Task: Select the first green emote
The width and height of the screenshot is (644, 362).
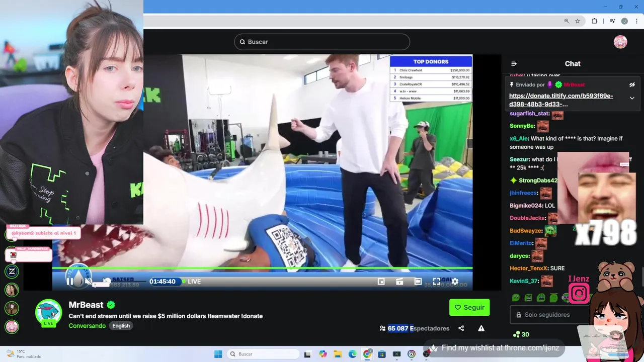Action: (516, 298)
